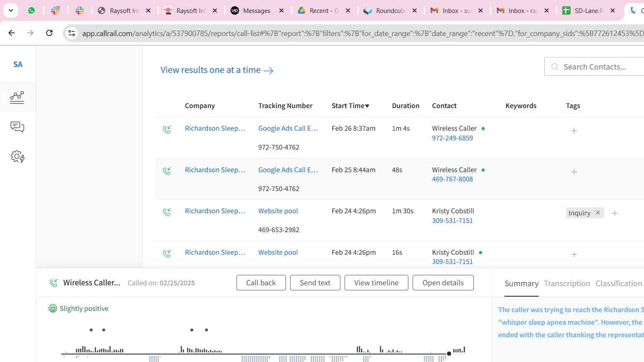Click View results one at a time link
The image size is (644, 362).
tap(217, 70)
